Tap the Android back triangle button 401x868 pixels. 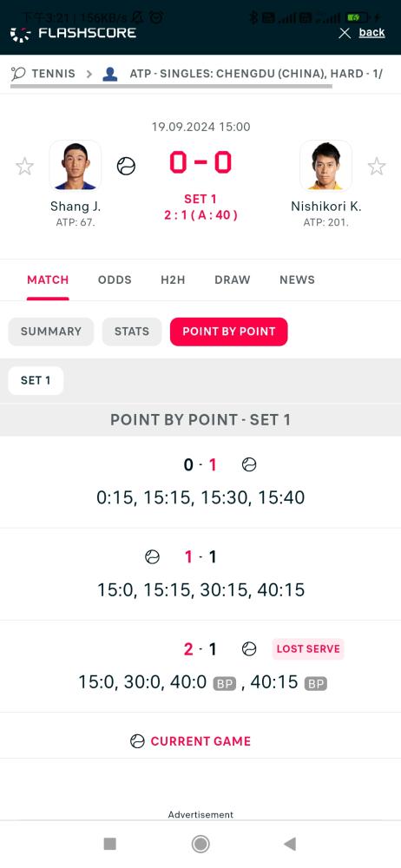[x=290, y=844]
